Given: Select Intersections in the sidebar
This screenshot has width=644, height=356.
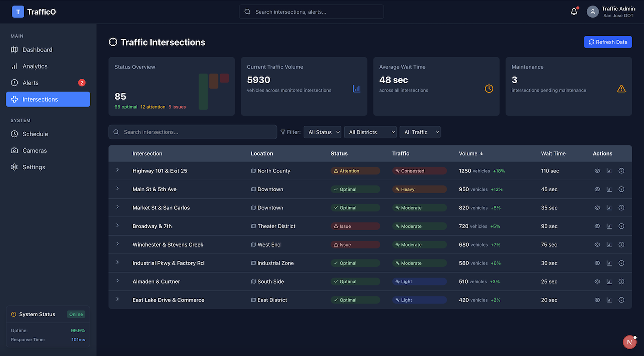Looking at the screenshot, I should [48, 99].
